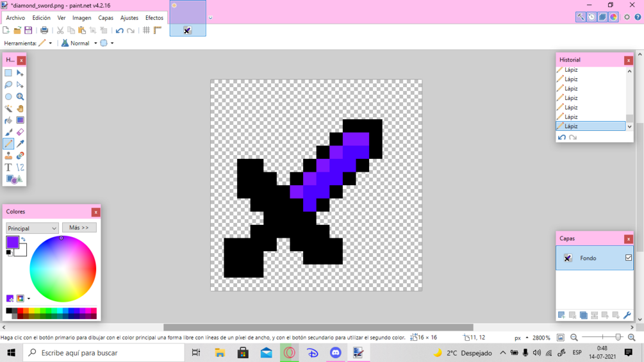Open the Ajustes menu
The width and height of the screenshot is (644, 362).
(x=129, y=18)
